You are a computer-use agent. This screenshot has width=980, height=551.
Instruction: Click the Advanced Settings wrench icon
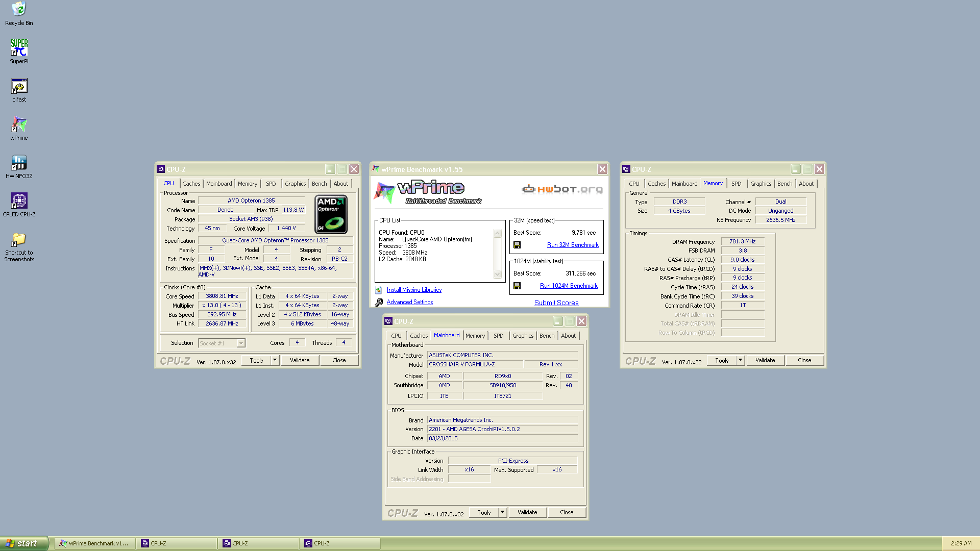pyautogui.click(x=379, y=302)
